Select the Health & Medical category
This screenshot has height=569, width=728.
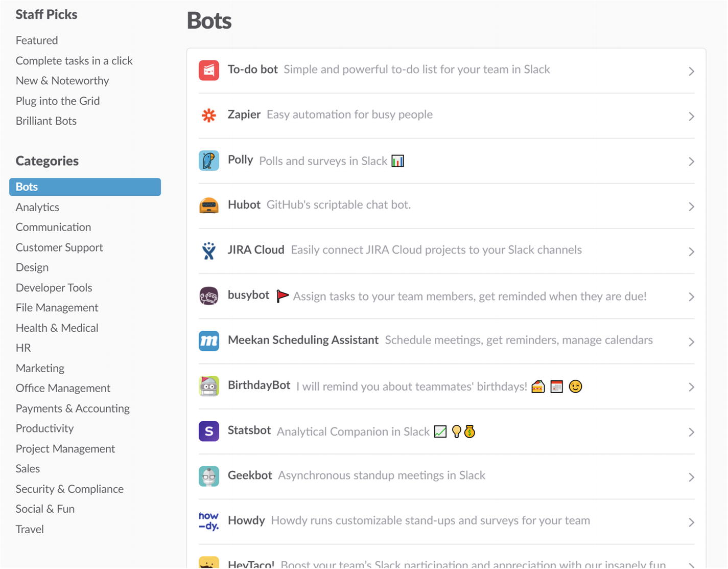pos(57,328)
